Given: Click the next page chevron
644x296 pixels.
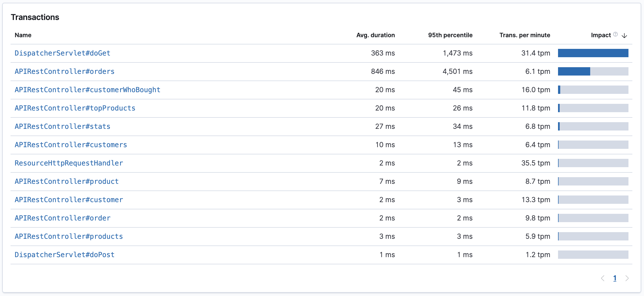Looking at the screenshot, I should (627, 278).
